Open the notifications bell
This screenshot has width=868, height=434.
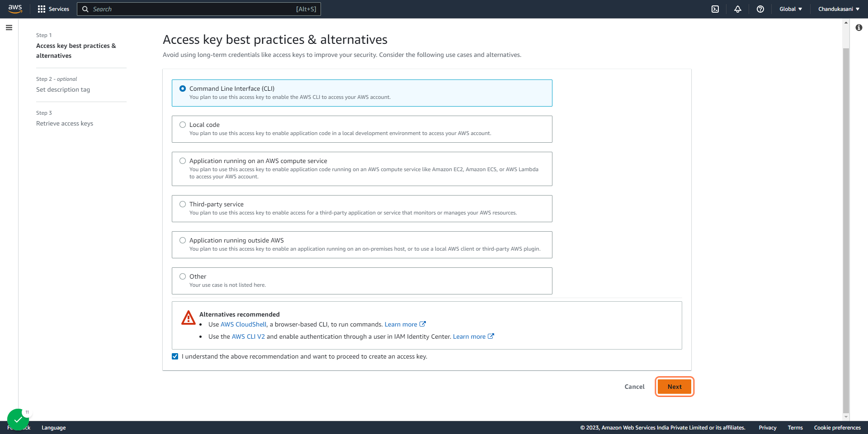pos(738,9)
